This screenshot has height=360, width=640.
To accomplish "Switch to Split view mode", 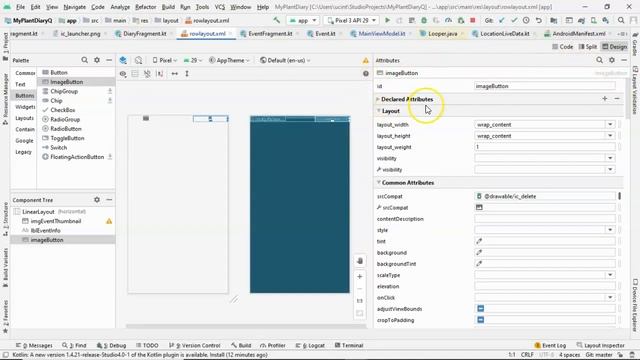I will 588,47.
